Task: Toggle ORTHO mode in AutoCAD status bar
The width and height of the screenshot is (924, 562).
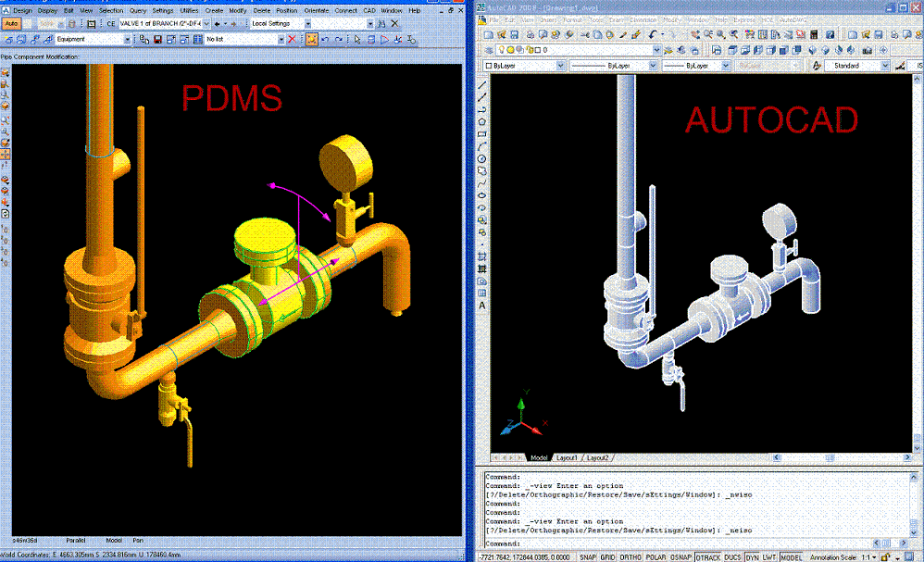Action: pyautogui.click(x=631, y=557)
